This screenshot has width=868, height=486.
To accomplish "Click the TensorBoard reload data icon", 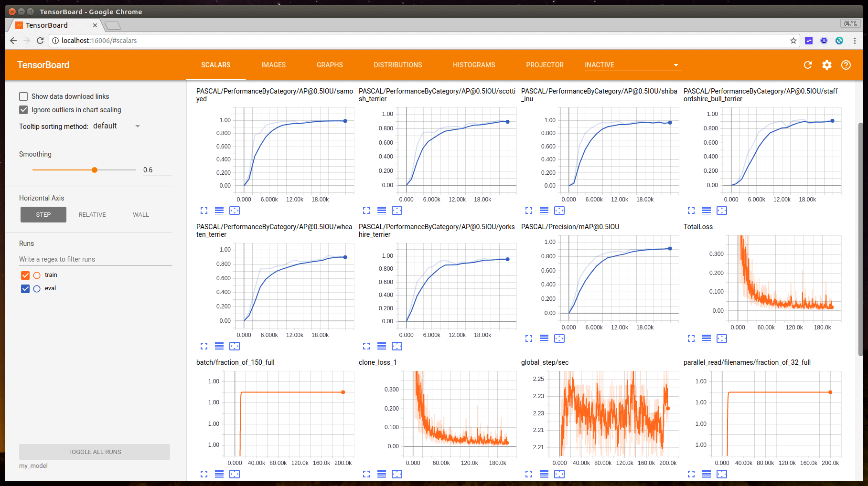I will click(808, 65).
